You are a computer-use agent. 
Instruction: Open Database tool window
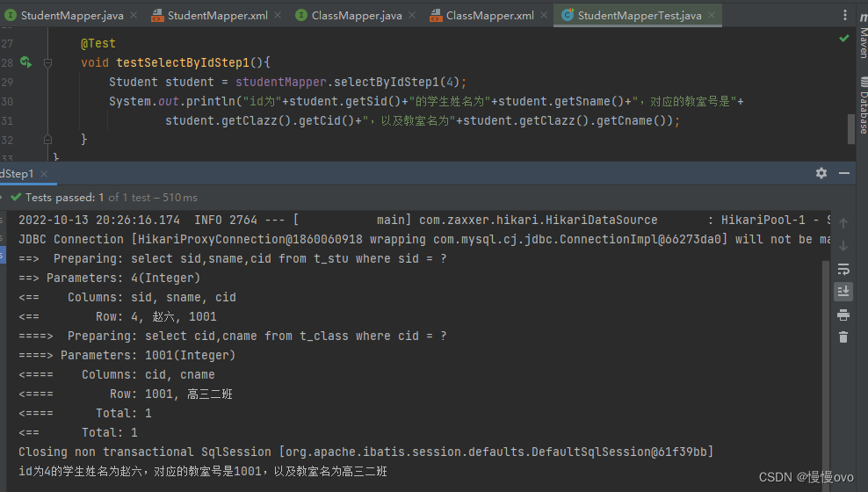[x=863, y=105]
